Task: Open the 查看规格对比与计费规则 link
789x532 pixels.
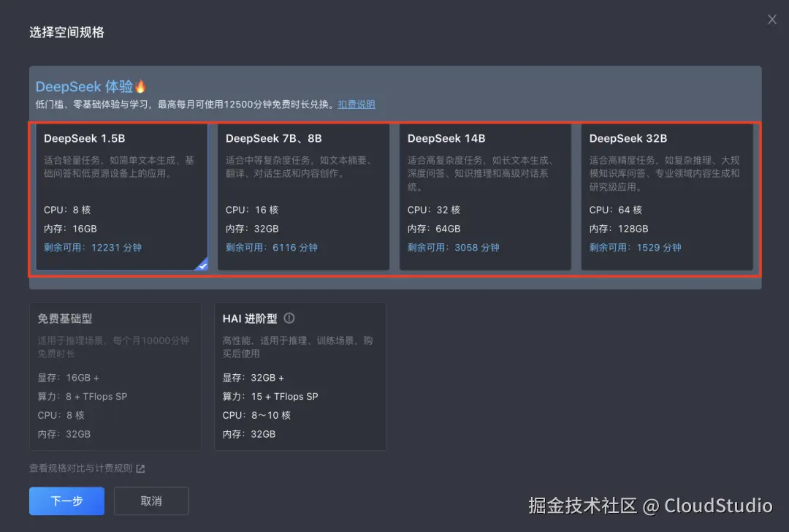Action: (x=80, y=468)
